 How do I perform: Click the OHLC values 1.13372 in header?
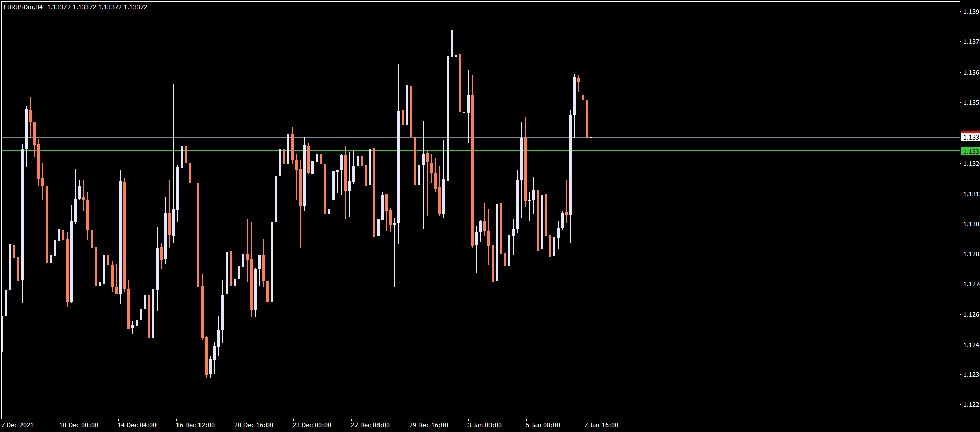(x=97, y=7)
